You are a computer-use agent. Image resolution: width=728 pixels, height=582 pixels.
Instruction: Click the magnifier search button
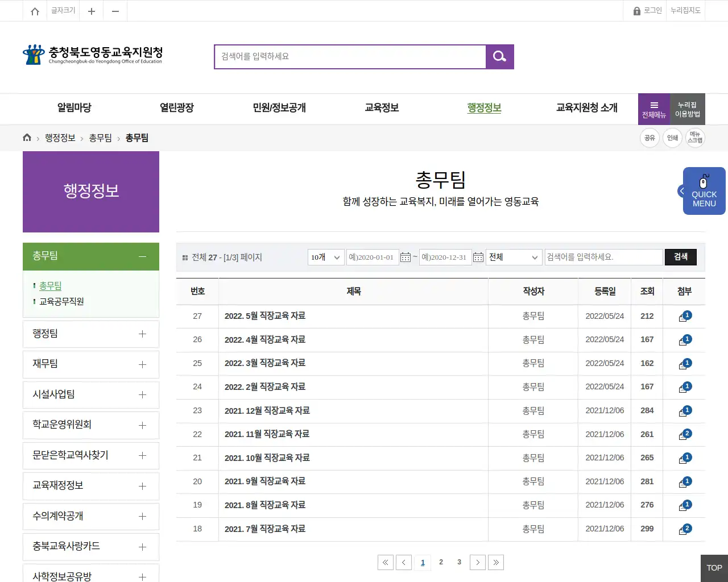(x=500, y=56)
